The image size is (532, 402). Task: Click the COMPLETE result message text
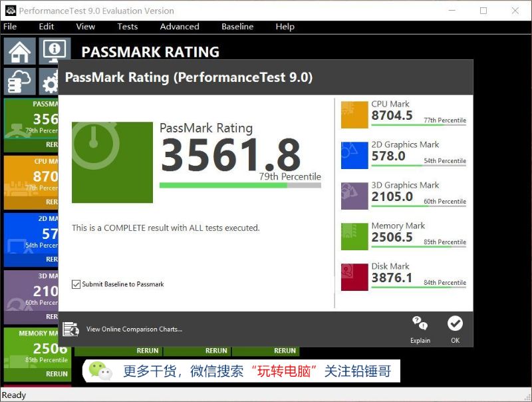point(166,228)
